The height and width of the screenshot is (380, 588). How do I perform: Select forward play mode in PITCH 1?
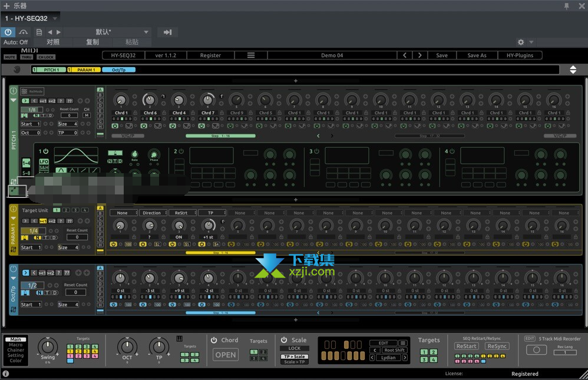point(25,101)
